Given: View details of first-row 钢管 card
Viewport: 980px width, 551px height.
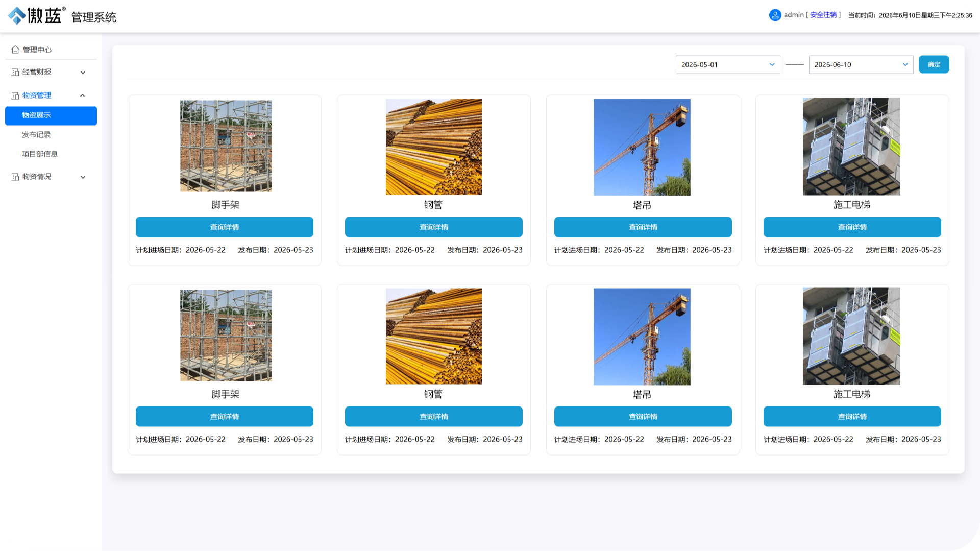Looking at the screenshot, I should [x=434, y=227].
